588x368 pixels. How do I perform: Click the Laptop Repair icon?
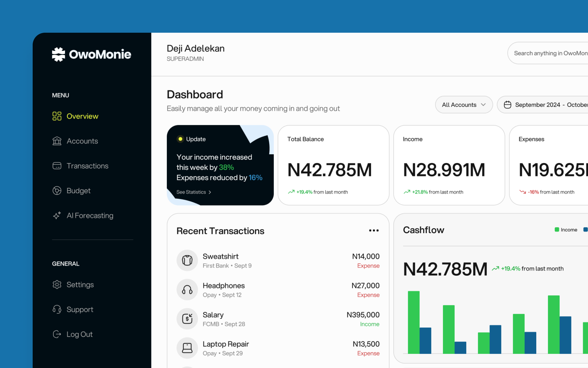coord(187,348)
